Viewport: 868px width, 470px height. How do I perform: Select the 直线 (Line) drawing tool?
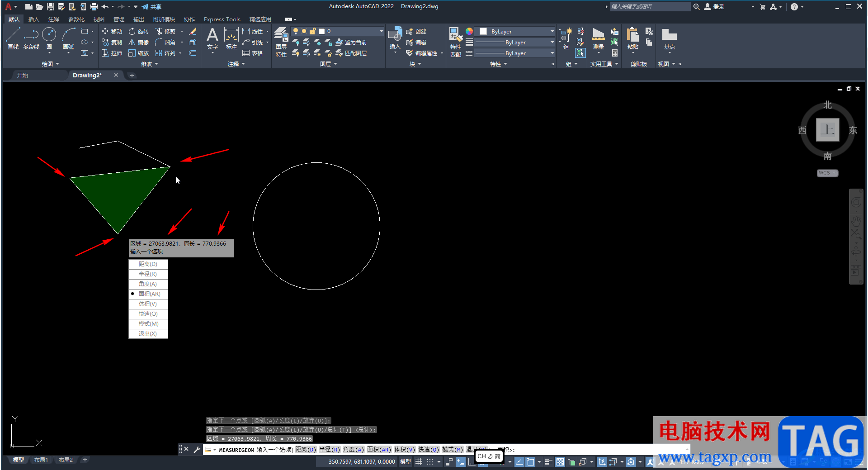13,38
